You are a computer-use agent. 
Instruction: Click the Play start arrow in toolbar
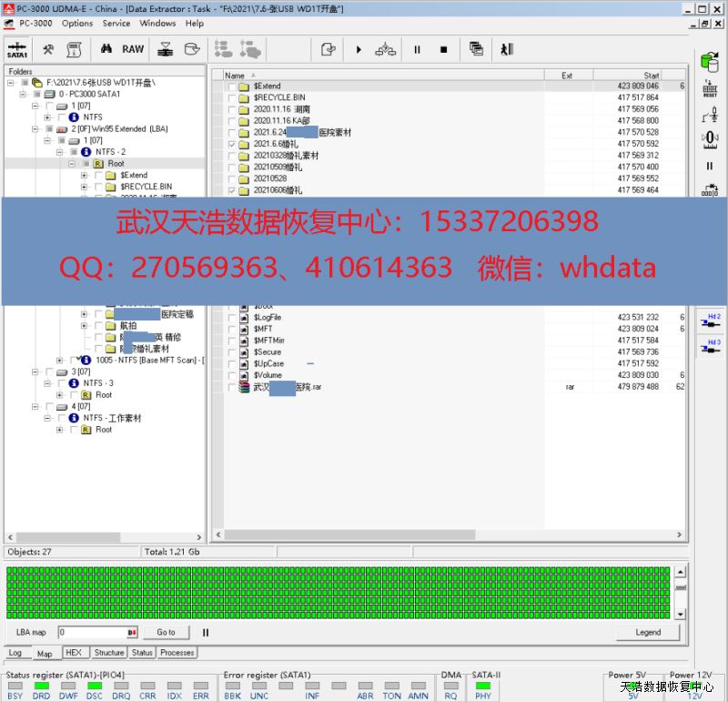pos(359,49)
